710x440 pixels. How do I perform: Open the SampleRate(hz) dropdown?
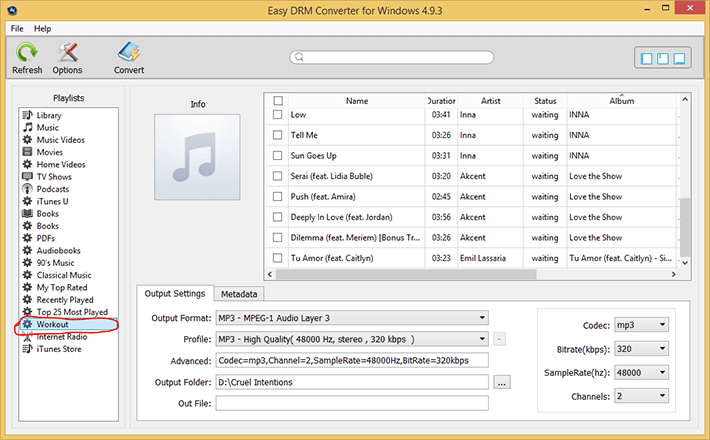pos(641,373)
